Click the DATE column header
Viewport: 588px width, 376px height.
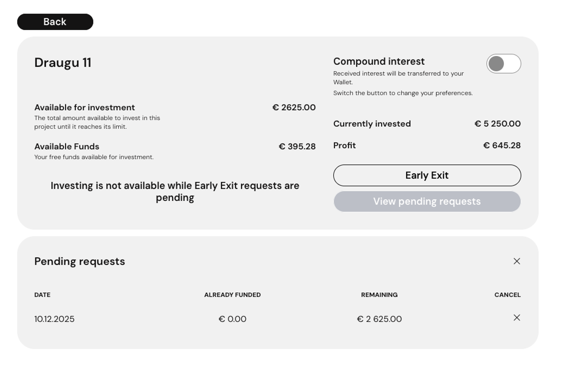pyautogui.click(x=42, y=295)
